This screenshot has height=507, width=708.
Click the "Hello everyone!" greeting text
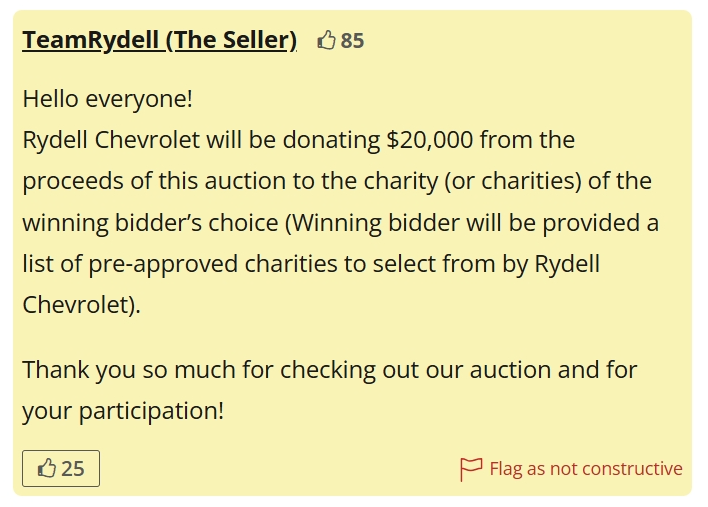107,99
